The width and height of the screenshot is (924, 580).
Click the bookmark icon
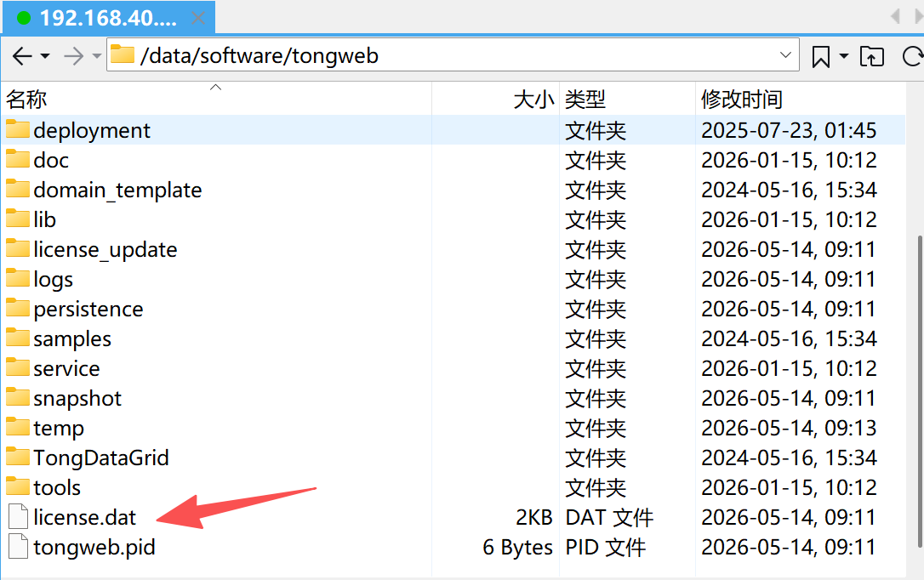(x=821, y=56)
